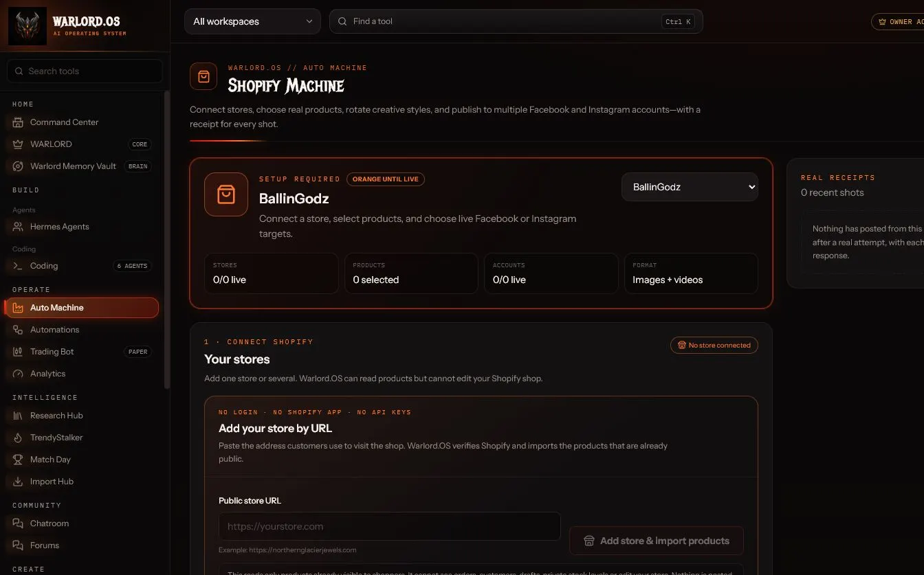Open the All workspaces dropdown
Image resolution: width=924 pixels, height=575 pixels.
tap(252, 21)
